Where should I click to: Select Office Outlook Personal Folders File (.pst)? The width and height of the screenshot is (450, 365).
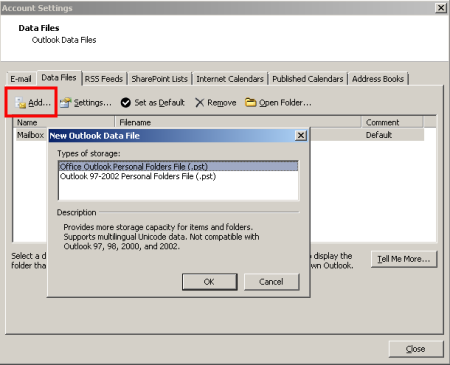point(178,166)
